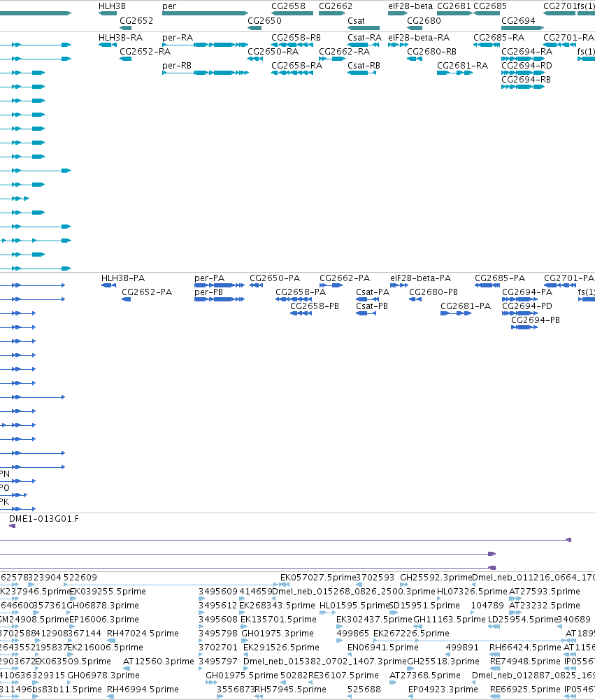Select the HL07326.5prime EST label
The image size is (595, 700).
coord(472,591)
